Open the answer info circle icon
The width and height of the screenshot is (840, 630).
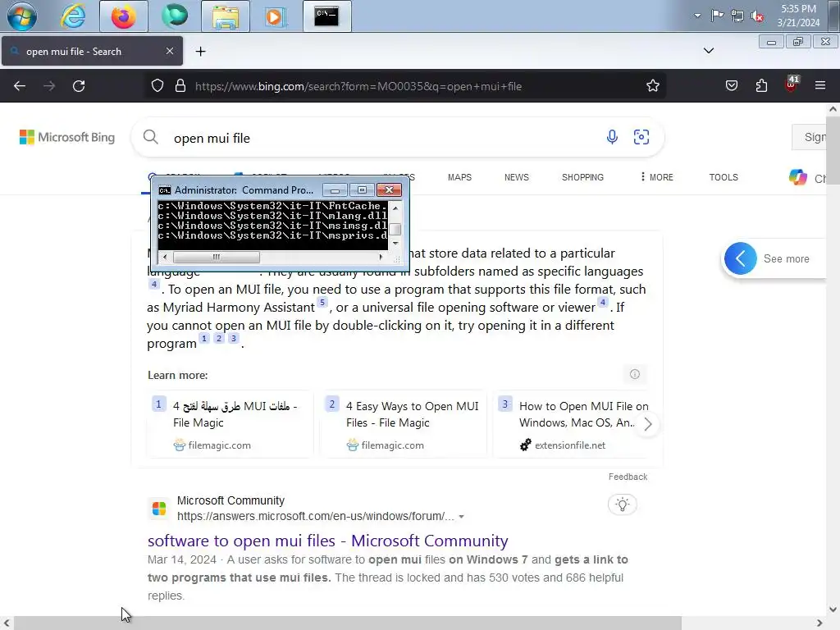click(x=635, y=374)
